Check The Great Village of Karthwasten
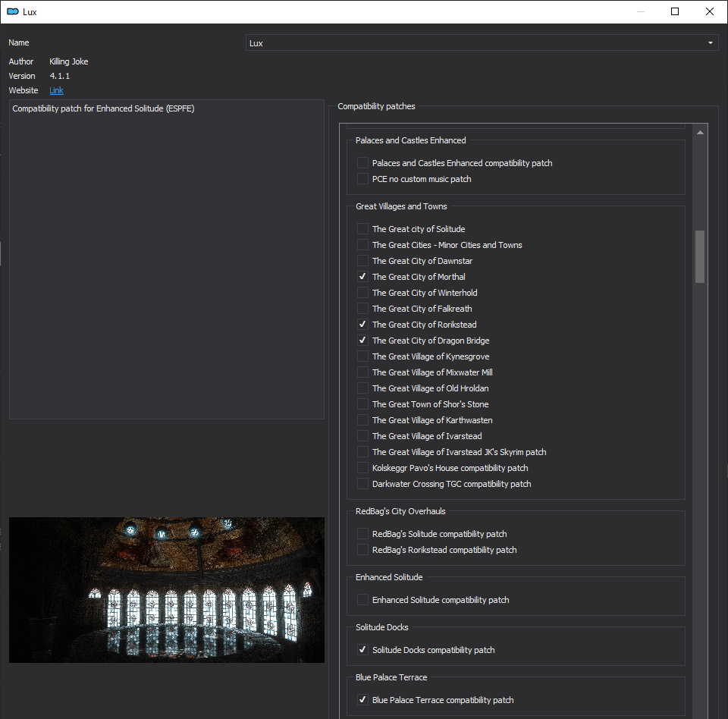This screenshot has height=719, width=728. 362,420
